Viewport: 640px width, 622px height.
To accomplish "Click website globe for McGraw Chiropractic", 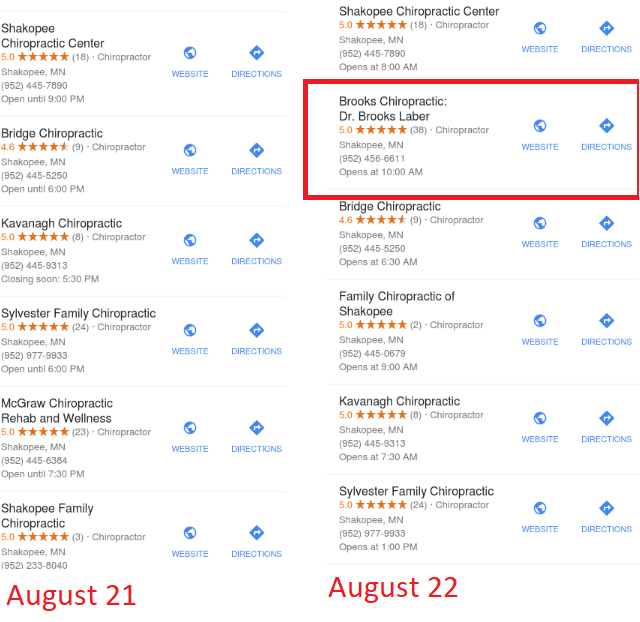I will pos(190,428).
